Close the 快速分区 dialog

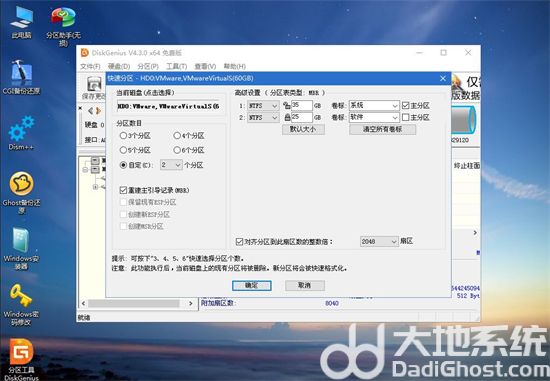click(443, 78)
